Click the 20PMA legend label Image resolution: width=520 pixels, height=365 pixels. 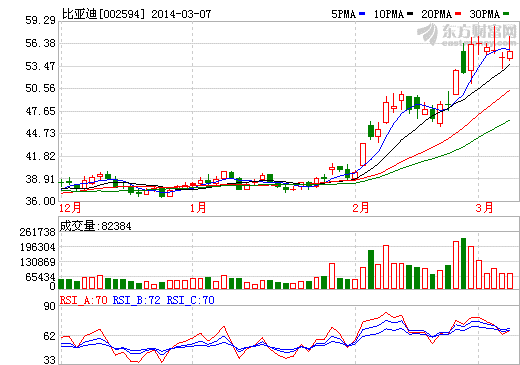pyautogui.click(x=437, y=14)
